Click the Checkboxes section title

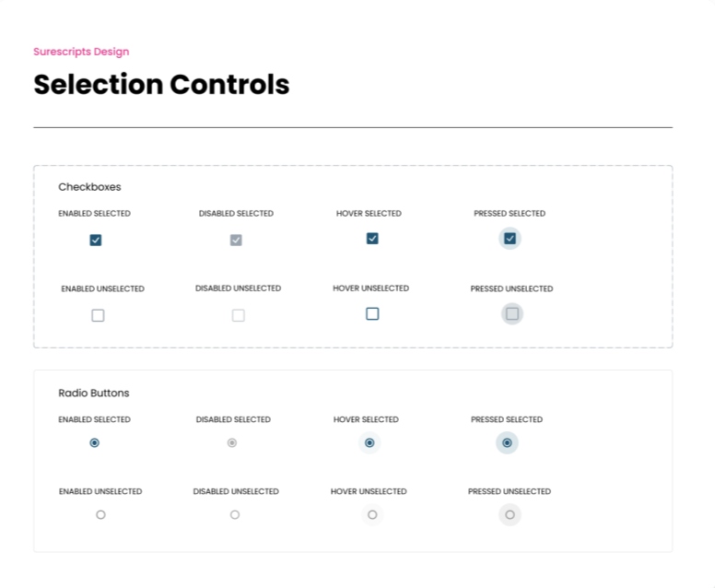pos(89,187)
